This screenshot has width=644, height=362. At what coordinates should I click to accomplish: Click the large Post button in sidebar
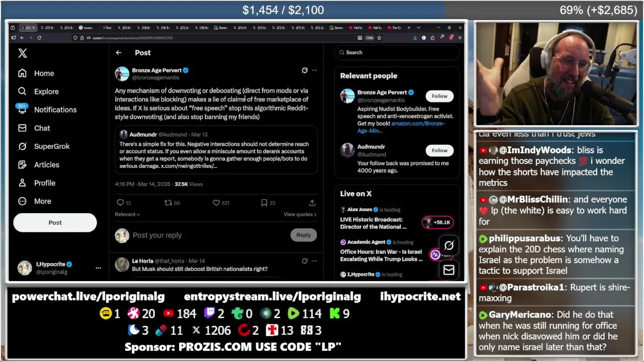55,223
